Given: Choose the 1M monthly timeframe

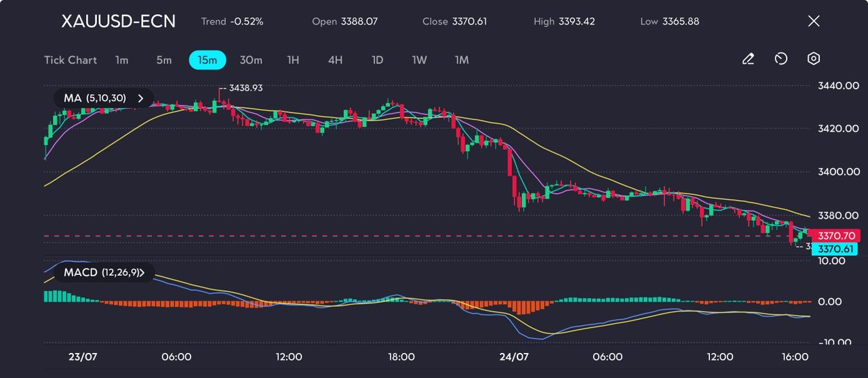Looking at the screenshot, I should click(462, 60).
